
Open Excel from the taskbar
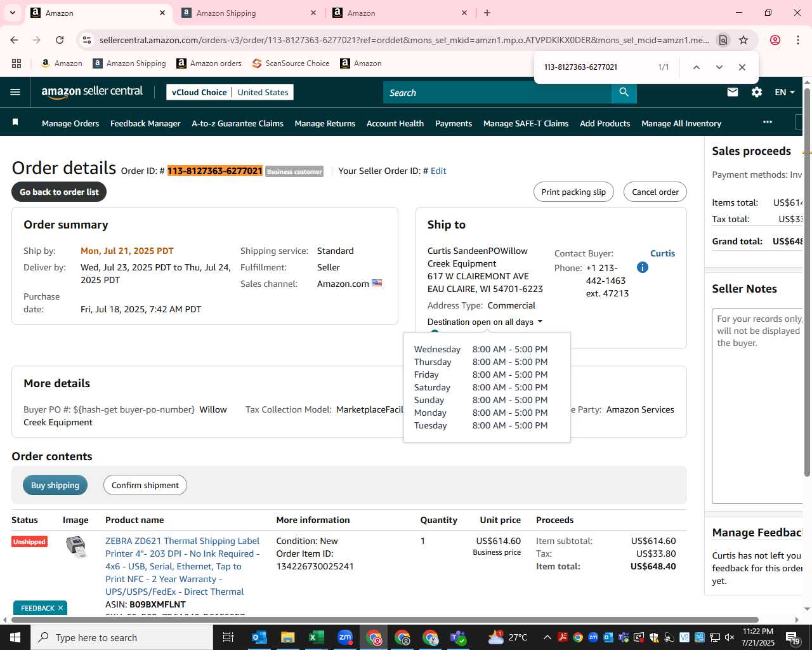pyautogui.click(x=316, y=637)
